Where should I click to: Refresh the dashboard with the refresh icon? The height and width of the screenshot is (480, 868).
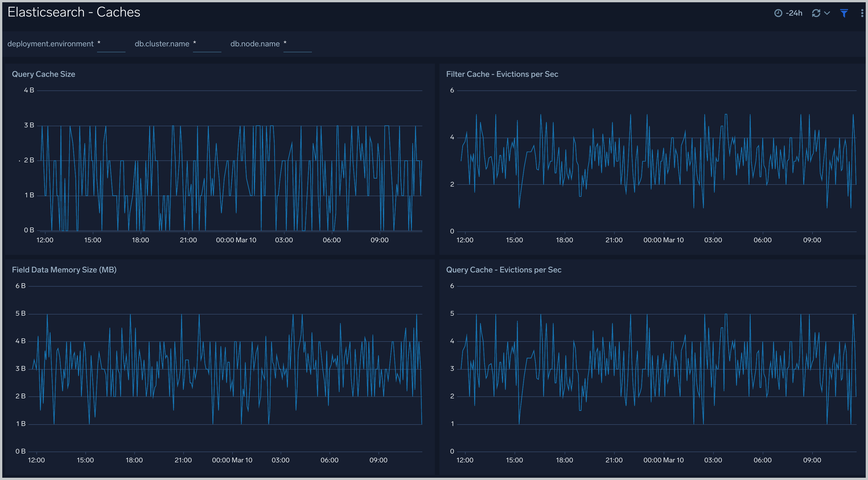tap(816, 13)
